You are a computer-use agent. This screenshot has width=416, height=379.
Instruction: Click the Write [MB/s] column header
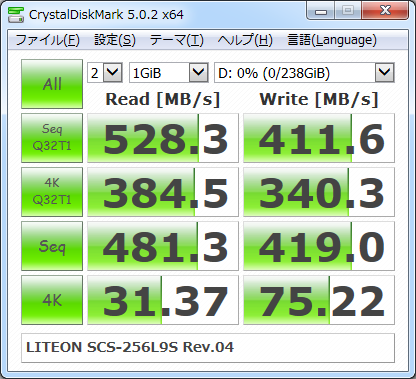click(x=319, y=99)
